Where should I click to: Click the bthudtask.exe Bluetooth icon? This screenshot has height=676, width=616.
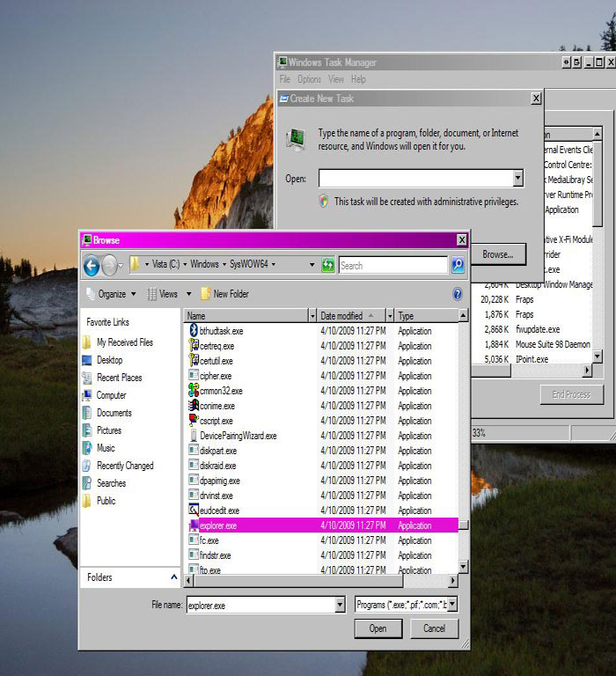pos(194,331)
